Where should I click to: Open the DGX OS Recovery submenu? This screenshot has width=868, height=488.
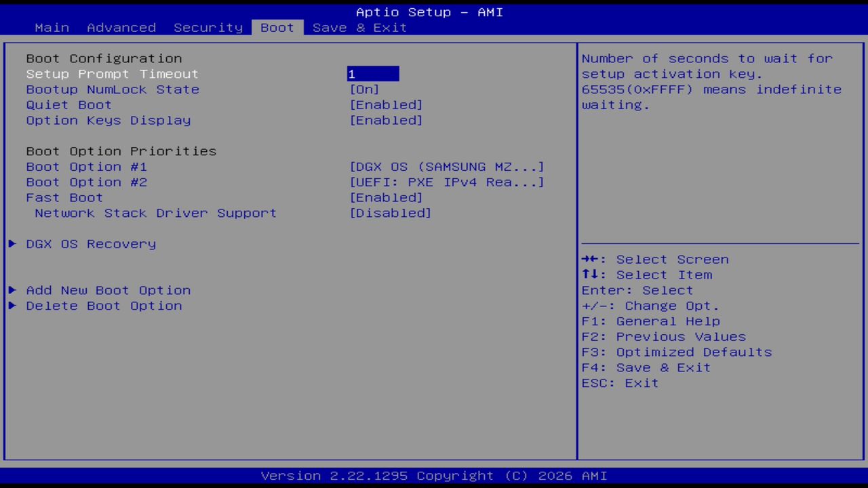click(91, 244)
